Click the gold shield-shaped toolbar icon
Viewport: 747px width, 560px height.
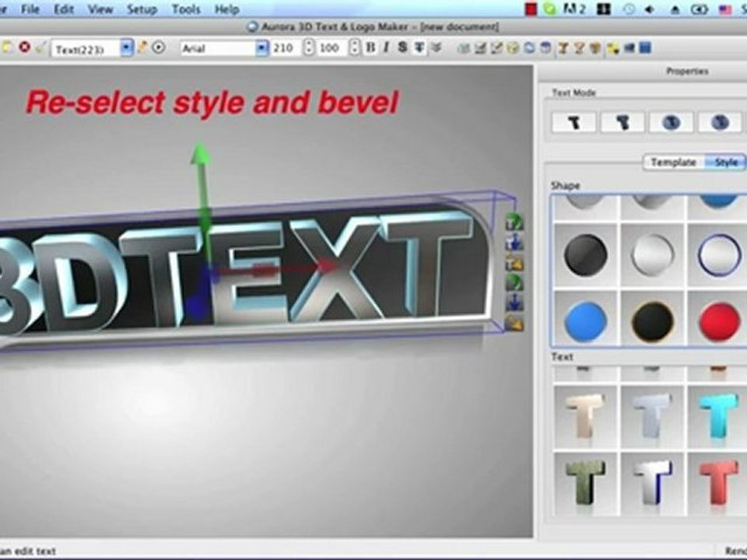pyautogui.click(x=595, y=48)
